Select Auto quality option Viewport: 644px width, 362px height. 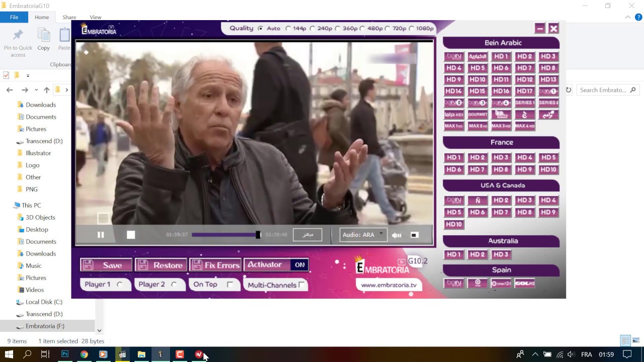pos(260,29)
